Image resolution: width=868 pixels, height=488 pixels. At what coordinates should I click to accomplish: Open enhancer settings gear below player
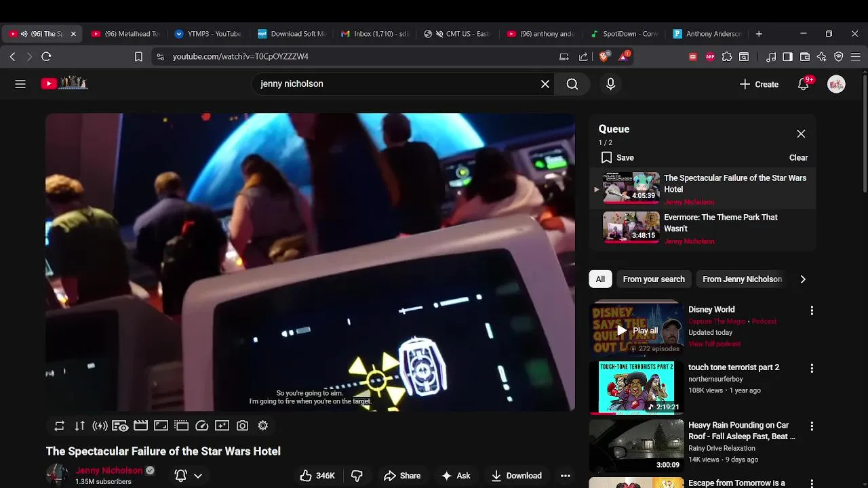262,426
